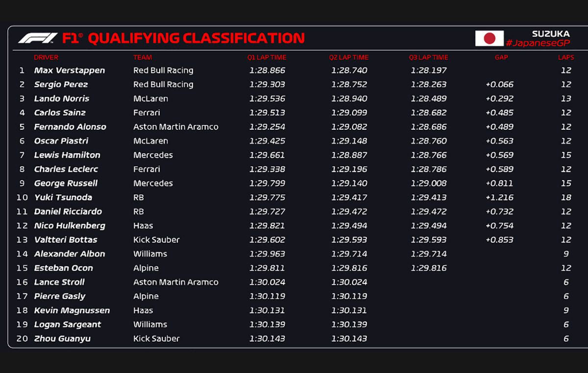The width and height of the screenshot is (588, 373).
Task: Click the Q3 LAP TIME header
Action: click(x=428, y=57)
